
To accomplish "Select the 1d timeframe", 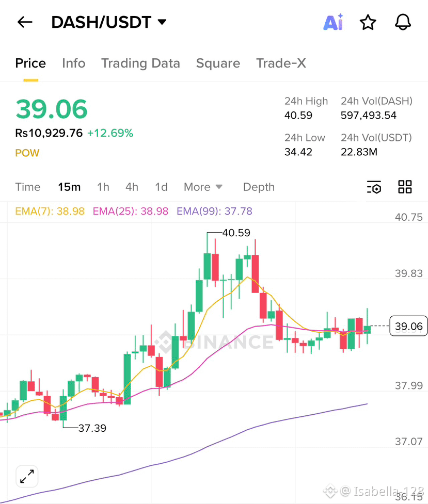I will click(161, 187).
